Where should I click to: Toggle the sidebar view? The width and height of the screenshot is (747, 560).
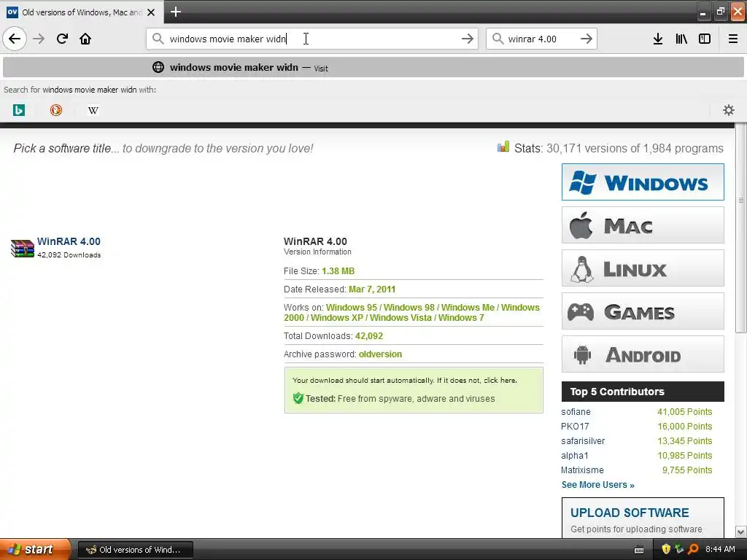click(x=705, y=39)
